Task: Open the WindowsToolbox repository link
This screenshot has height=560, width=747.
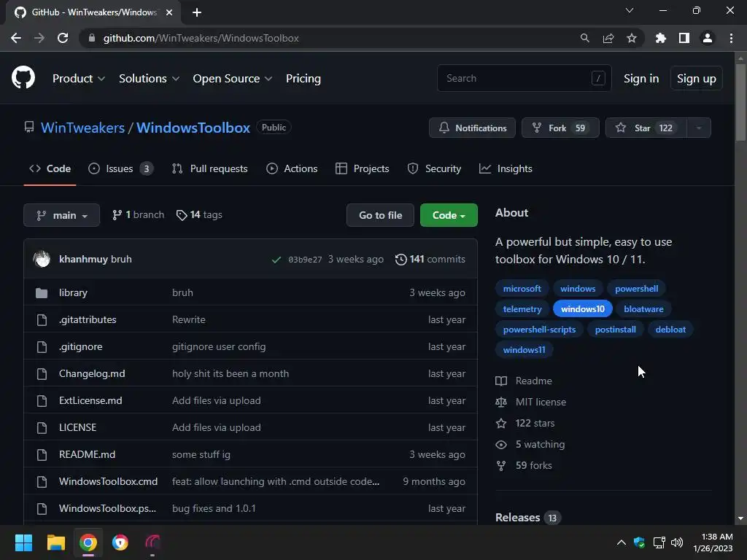Action: tap(193, 128)
